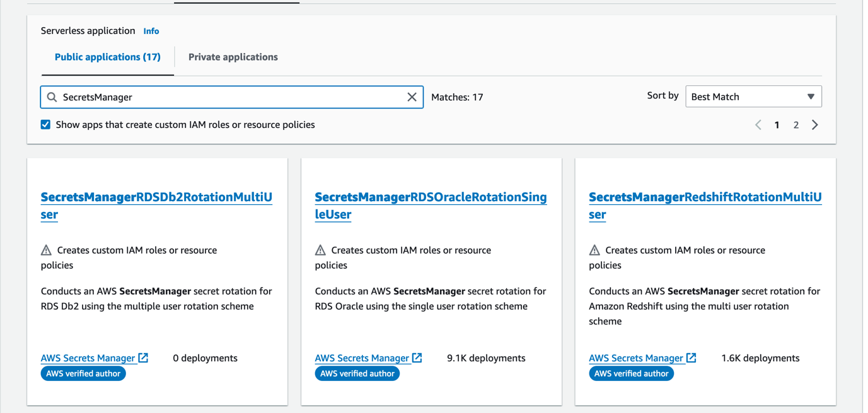Screen dimensions: 868x413
Task: Click the Matches: 17 text
Action: [x=457, y=97]
